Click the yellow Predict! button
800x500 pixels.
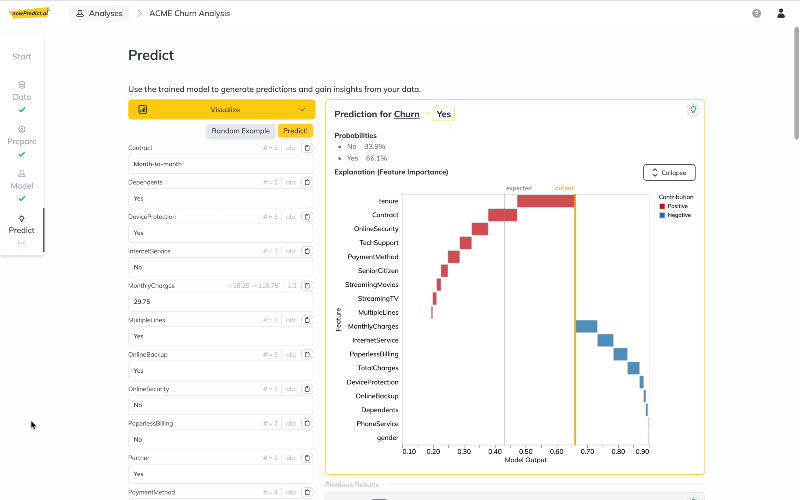pos(295,131)
